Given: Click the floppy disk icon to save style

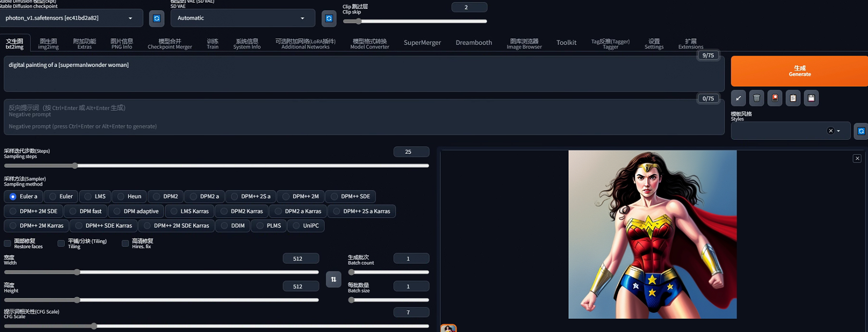Looking at the screenshot, I should (811, 98).
